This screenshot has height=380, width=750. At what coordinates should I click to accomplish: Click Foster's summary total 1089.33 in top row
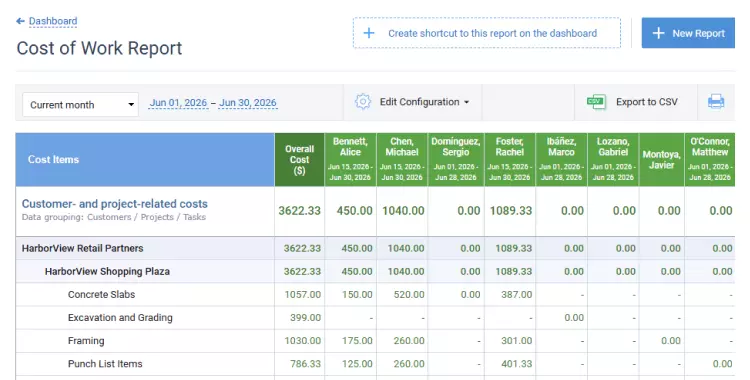pyautogui.click(x=511, y=211)
